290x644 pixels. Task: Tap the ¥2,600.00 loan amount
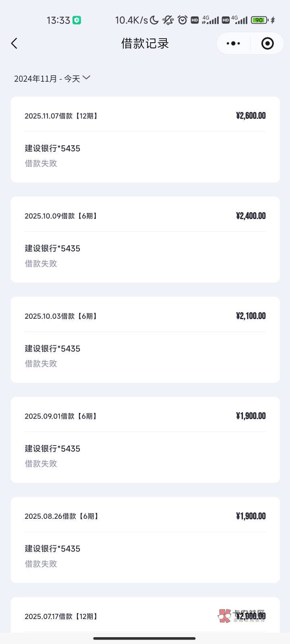click(x=251, y=116)
